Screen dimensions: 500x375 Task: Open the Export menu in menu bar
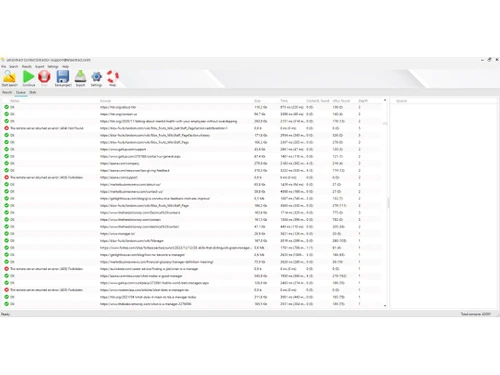coord(40,66)
